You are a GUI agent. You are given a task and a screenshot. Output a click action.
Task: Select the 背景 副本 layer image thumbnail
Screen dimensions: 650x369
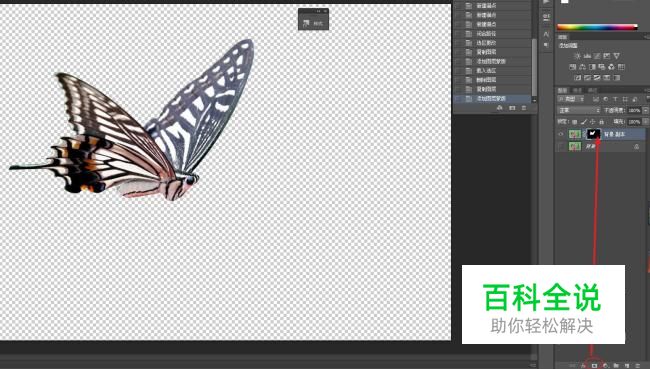pos(575,134)
